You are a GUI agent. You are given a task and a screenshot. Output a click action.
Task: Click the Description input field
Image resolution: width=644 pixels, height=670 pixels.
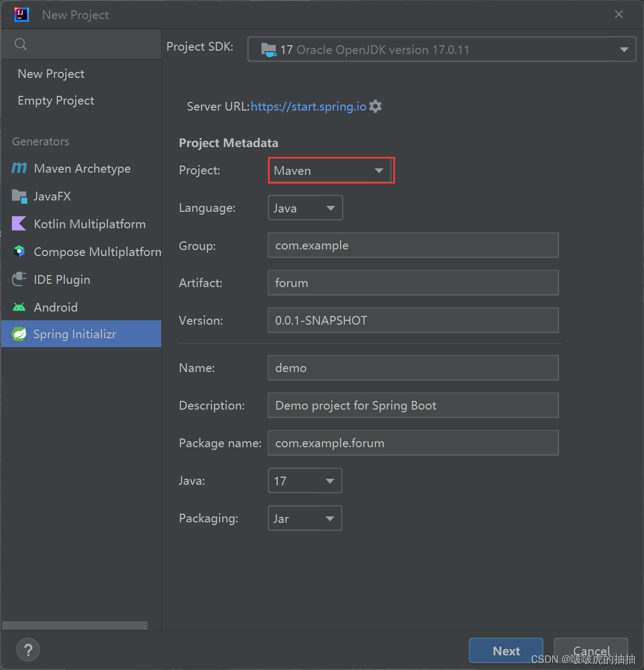coord(413,405)
